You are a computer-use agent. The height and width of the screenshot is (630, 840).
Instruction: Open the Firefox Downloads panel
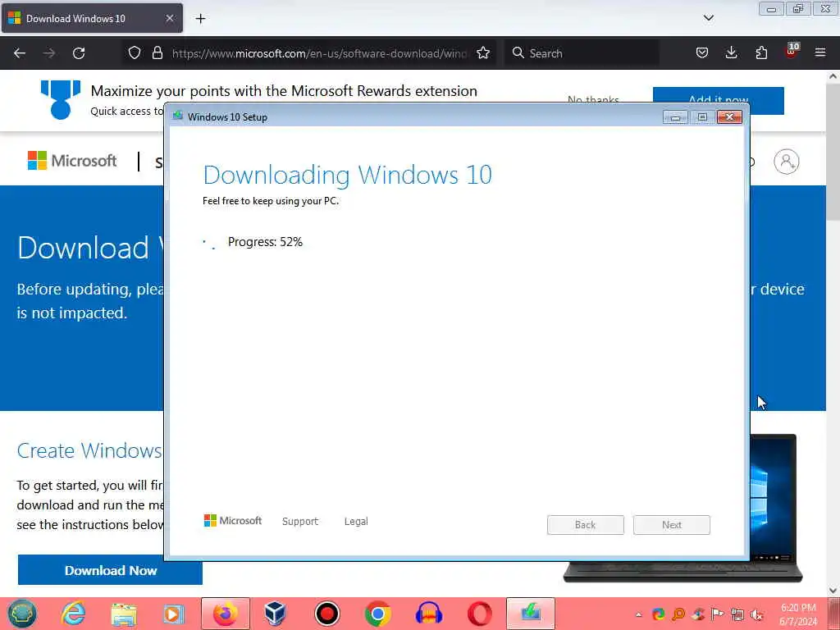pyautogui.click(x=731, y=52)
